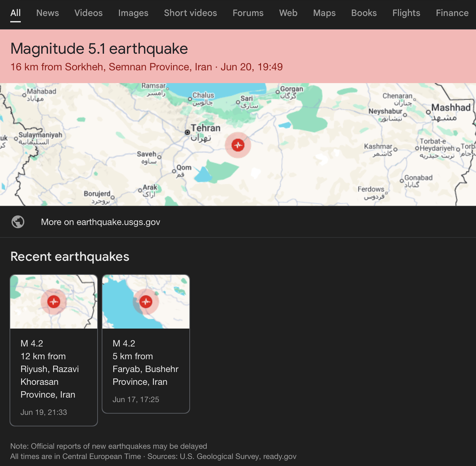Go to the Forums tab
Screen dimensions: 476x466
(248, 13)
